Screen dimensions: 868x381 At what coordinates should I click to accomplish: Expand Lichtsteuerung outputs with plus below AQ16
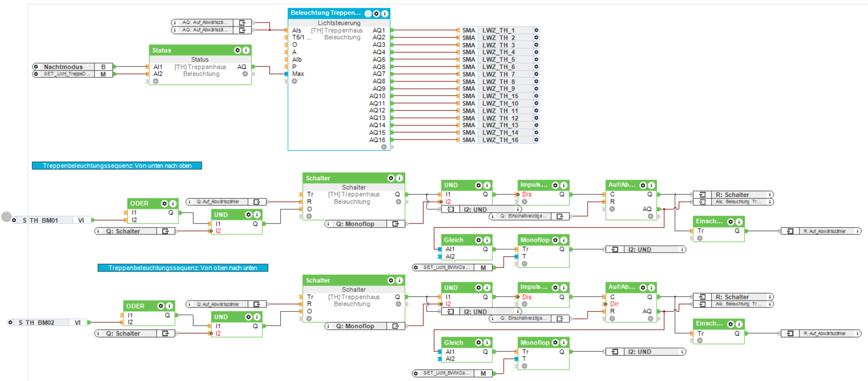coord(384,147)
